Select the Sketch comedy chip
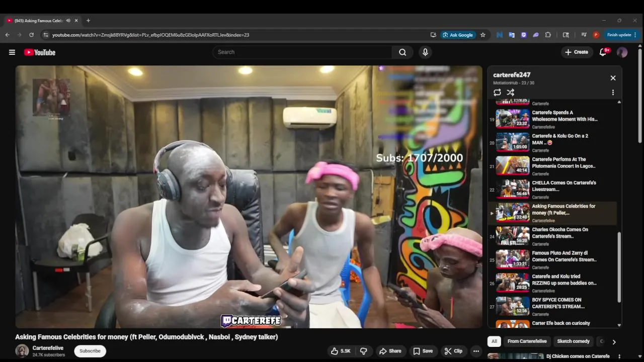 [x=573, y=341]
